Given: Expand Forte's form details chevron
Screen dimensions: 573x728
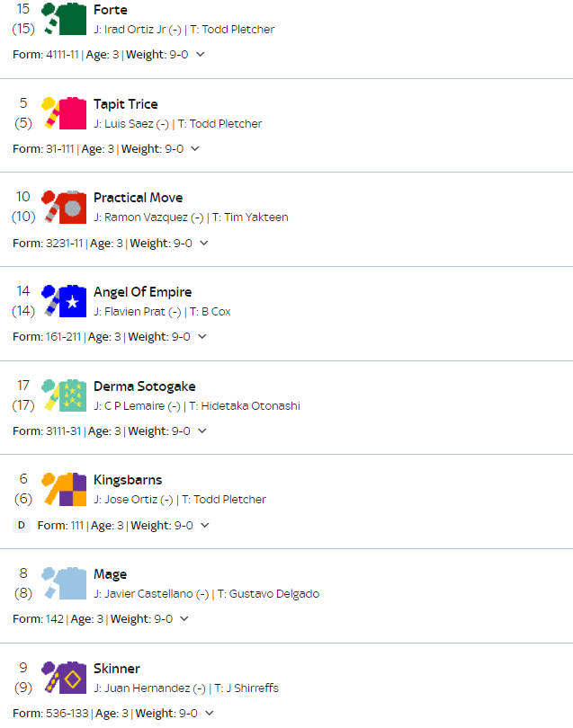Looking at the screenshot, I should [201, 54].
